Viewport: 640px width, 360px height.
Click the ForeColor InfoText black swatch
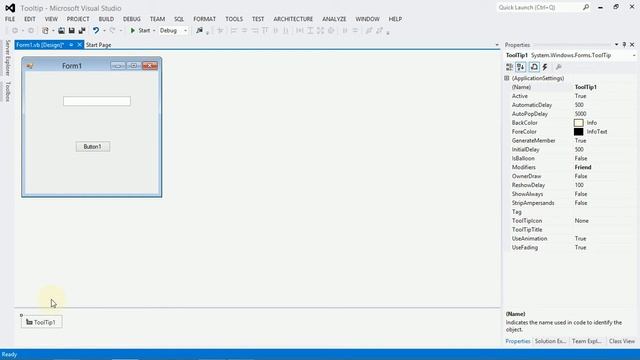[x=578, y=132]
